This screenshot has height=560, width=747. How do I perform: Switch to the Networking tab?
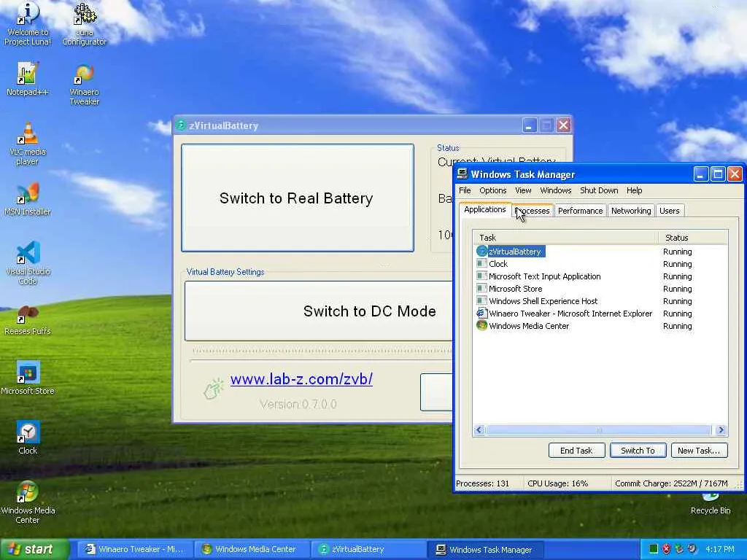point(631,211)
